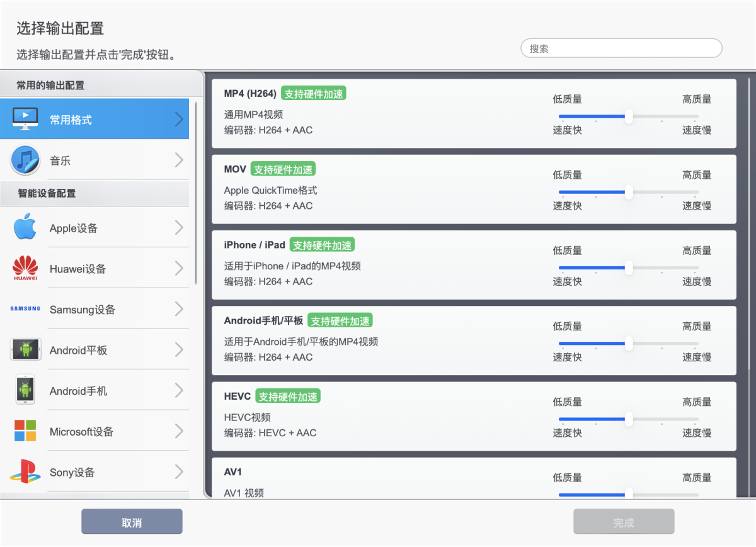Screen dimensions: 756x547
Task: Click the HEVC quality slider handle
Action: (628, 419)
